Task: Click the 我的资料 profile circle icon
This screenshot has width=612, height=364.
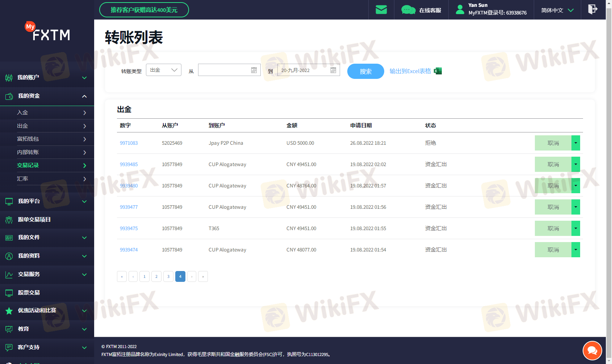Action: [x=9, y=256]
